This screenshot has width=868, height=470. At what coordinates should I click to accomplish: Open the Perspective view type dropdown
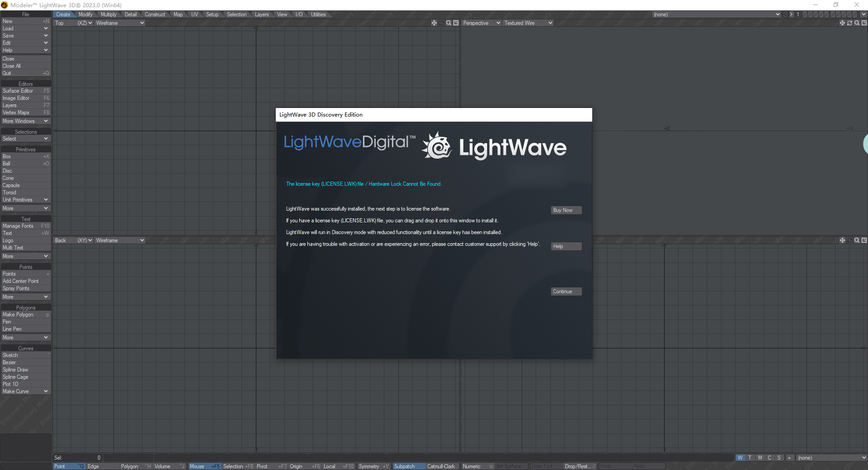tap(481, 23)
